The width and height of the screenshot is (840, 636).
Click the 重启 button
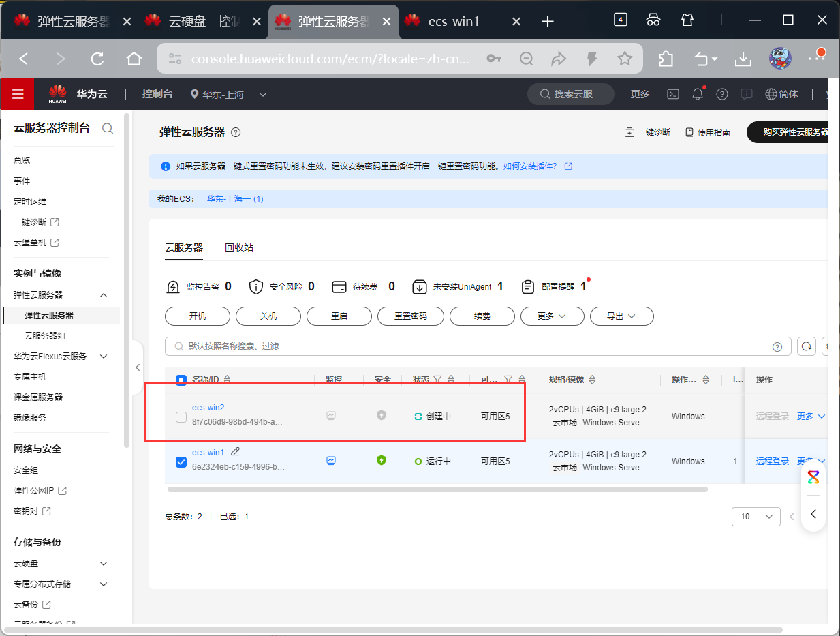[339, 316]
